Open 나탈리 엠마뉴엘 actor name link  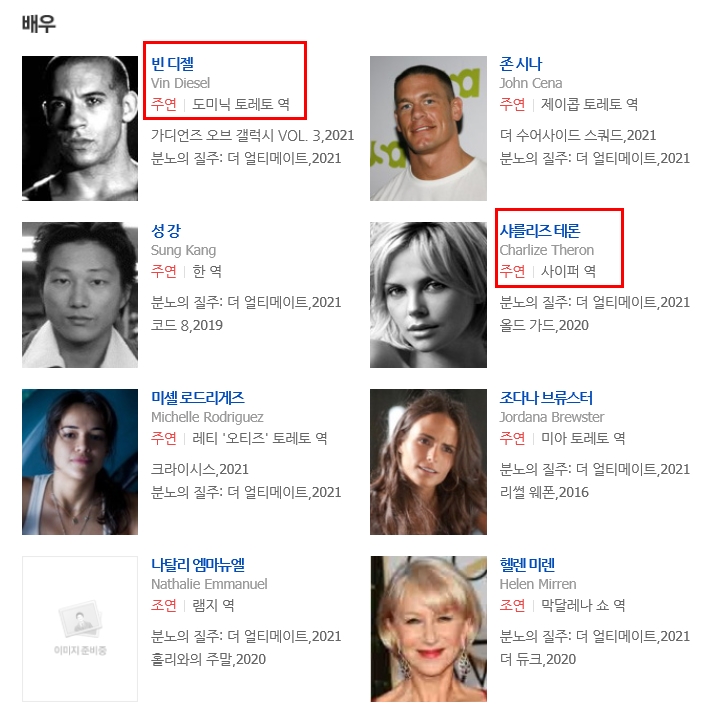(x=198, y=564)
